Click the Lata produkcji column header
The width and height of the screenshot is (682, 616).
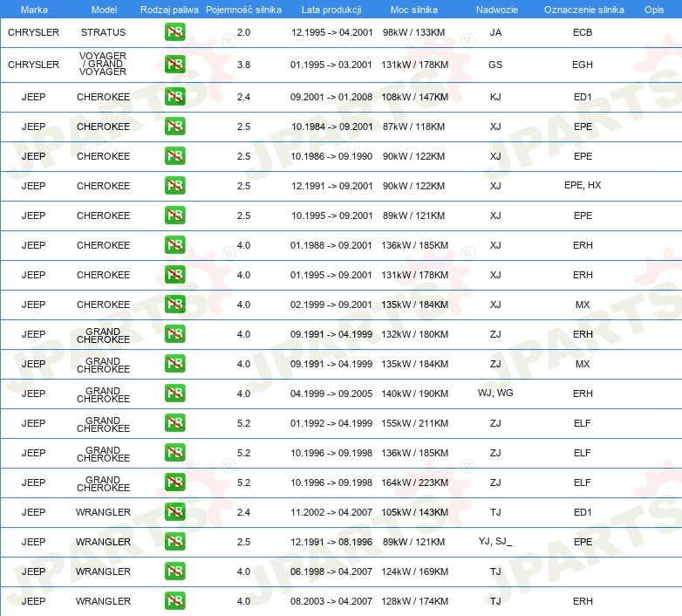(x=331, y=10)
